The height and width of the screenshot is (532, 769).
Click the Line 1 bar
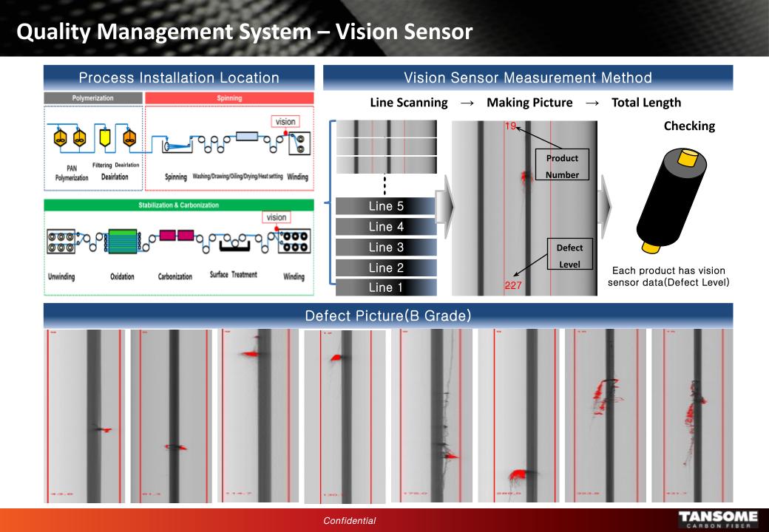[x=384, y=288]
